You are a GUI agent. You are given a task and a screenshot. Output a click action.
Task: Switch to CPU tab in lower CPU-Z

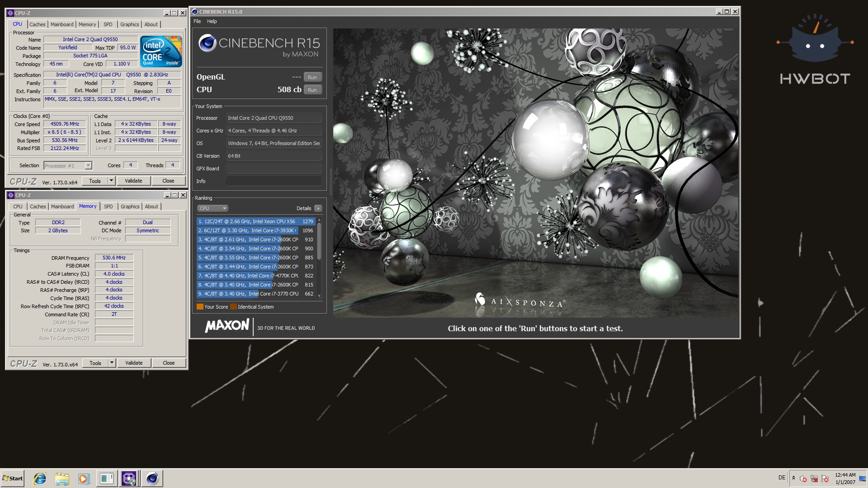click(x=18, y=206)
